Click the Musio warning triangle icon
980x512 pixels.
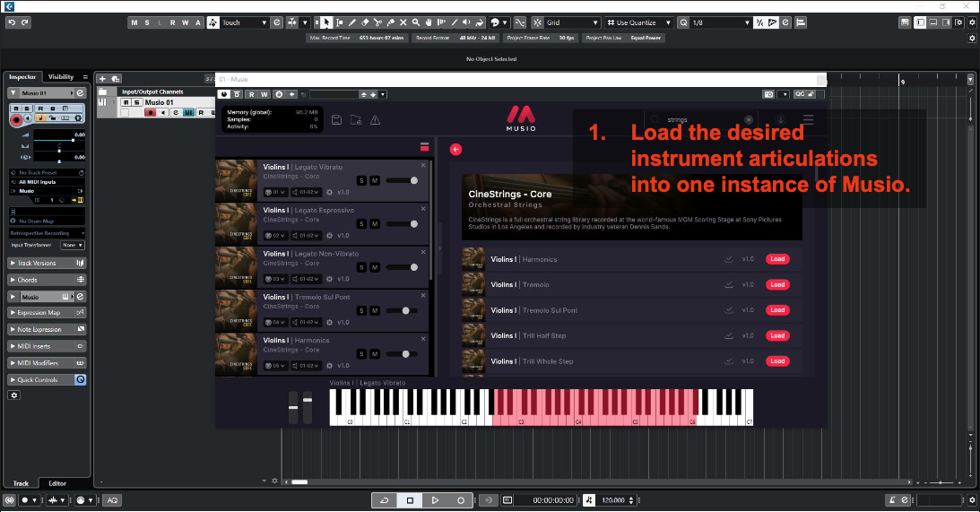pyautogui.click(x=375, y=119)
